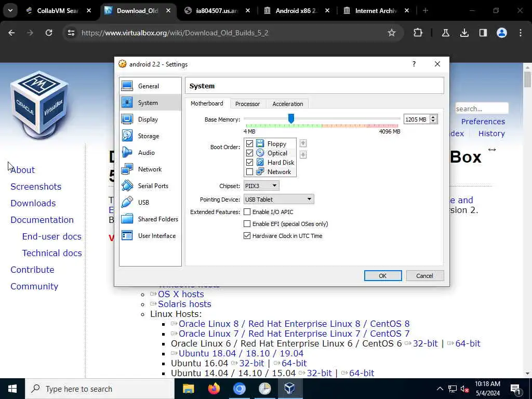Click the VirtualBox site search box
This screenshot has height=399, width=532.
coord(482,109)
